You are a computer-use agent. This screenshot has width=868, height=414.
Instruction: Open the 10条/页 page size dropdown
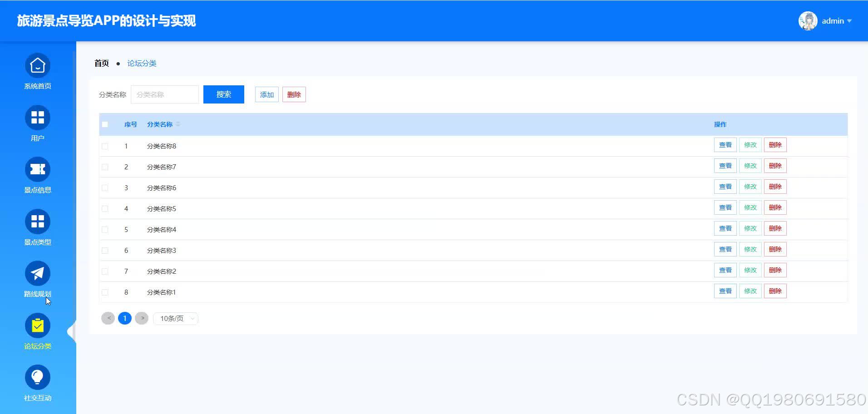coord(176,319)
